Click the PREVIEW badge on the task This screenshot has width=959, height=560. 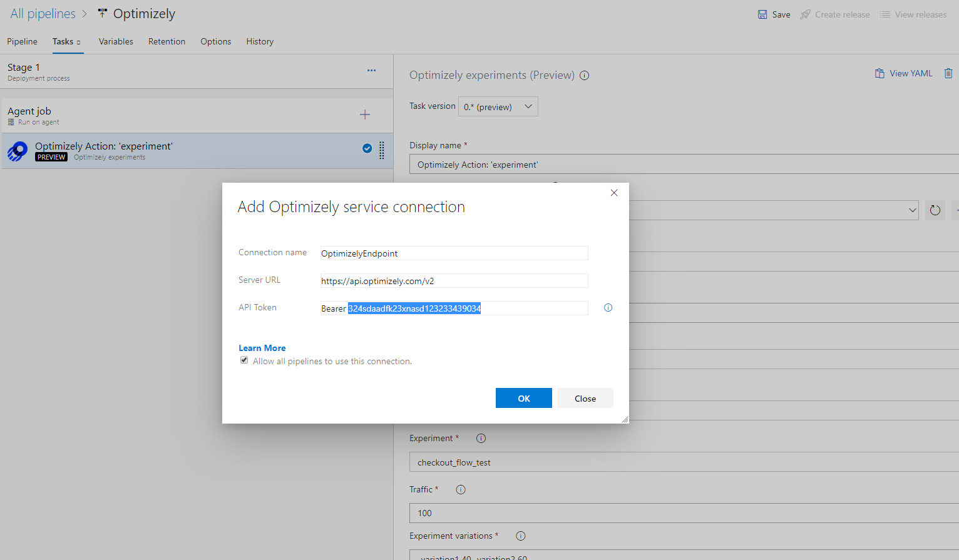pyautogui.click(x=51, y=157)
